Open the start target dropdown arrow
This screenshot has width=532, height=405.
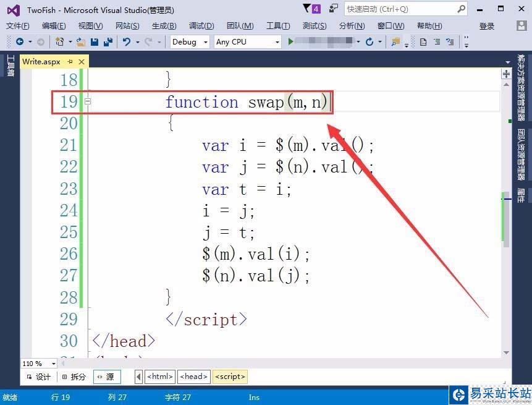[x=358, y=42]
